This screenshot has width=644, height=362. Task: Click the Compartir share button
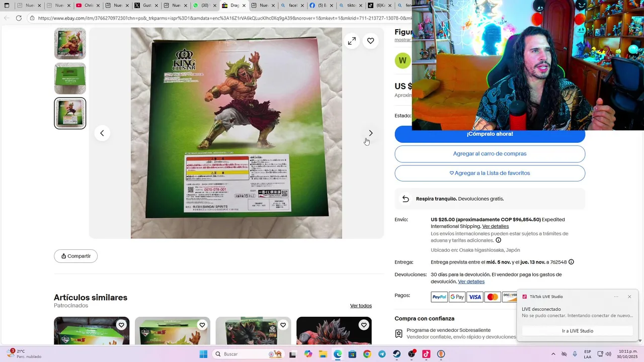[75, 256]
